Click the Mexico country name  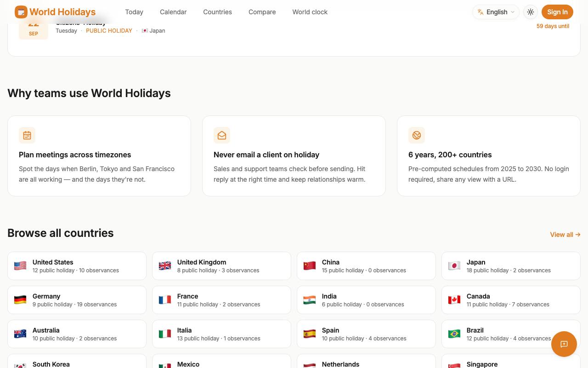pyautogui.click(x=188, y=364)
